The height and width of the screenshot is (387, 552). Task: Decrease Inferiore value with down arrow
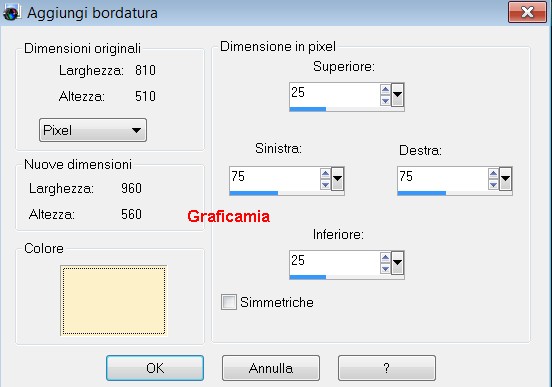click(x=385, y=269)
